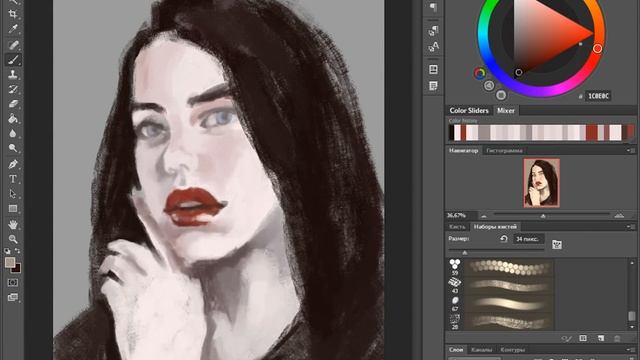The height and width of the screenshot is (360, 640).
Task: Click the navigator zoom slider handle
Action: point(543,216)
